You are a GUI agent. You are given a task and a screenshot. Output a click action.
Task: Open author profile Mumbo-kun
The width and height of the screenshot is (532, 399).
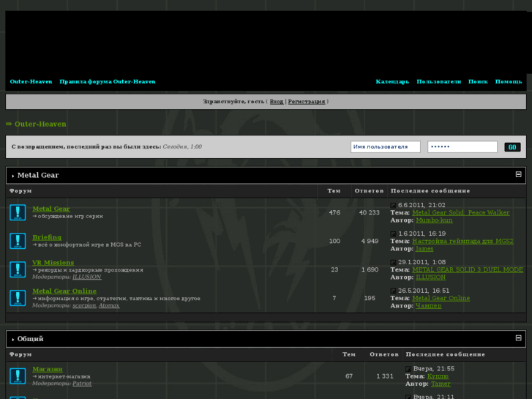434,220
